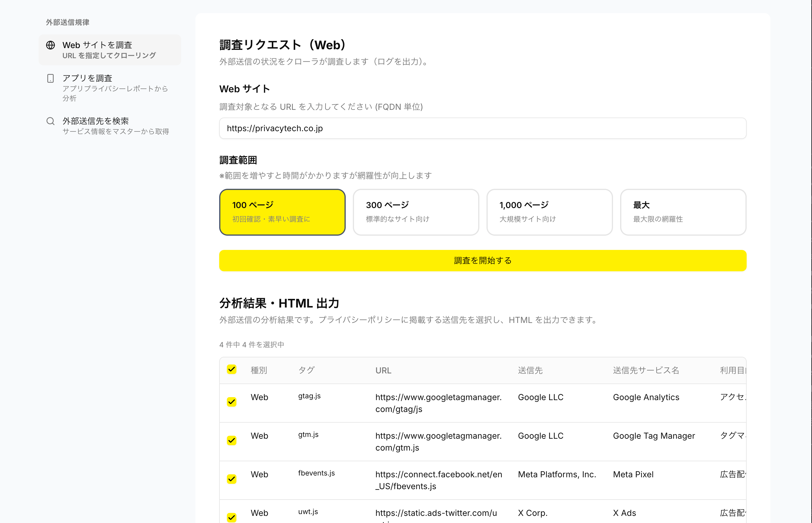Select the 1,000 ページ scope option
Screen dimensions: 812x523
coord(549,212)
